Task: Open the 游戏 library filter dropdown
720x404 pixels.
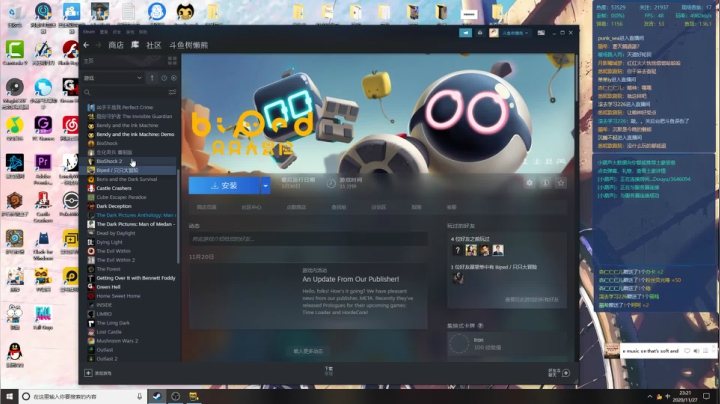Action: (113, 78)
